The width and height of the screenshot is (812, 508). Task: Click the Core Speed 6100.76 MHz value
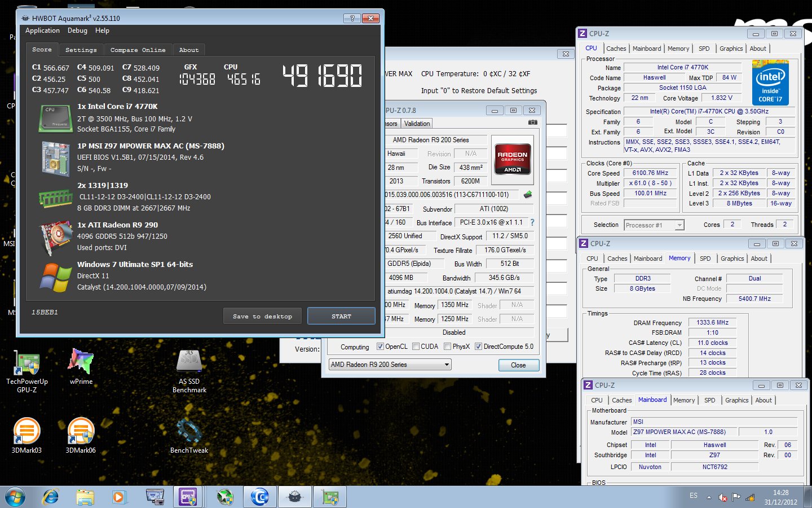(651, 173)
